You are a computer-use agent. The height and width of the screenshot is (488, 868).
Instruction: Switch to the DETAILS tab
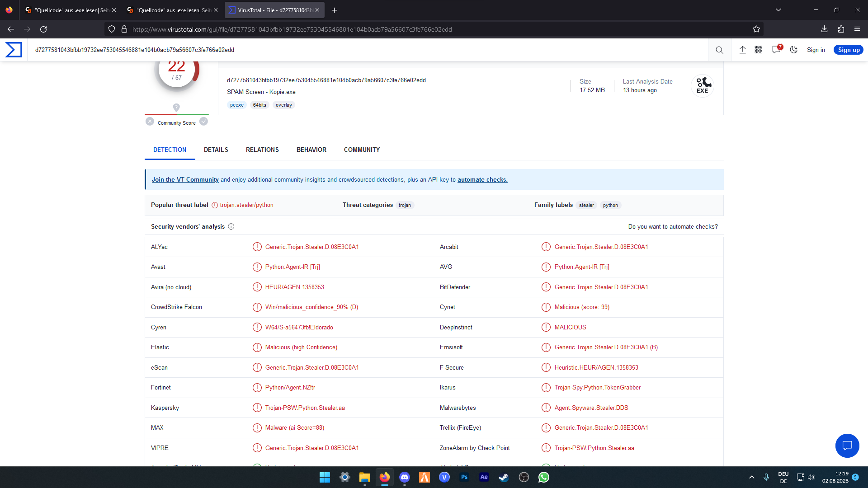pyautogui.click(x=216, y=150)
